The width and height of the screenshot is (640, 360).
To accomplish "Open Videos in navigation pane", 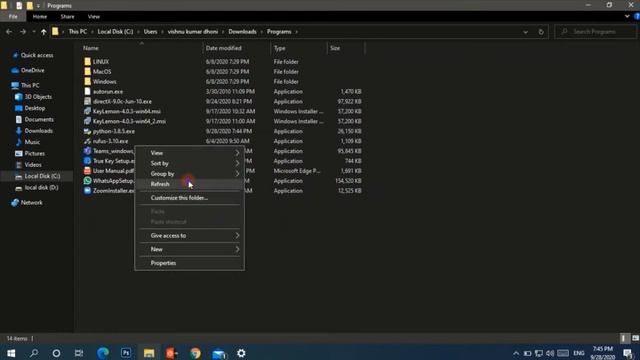I will coord(33,165).
